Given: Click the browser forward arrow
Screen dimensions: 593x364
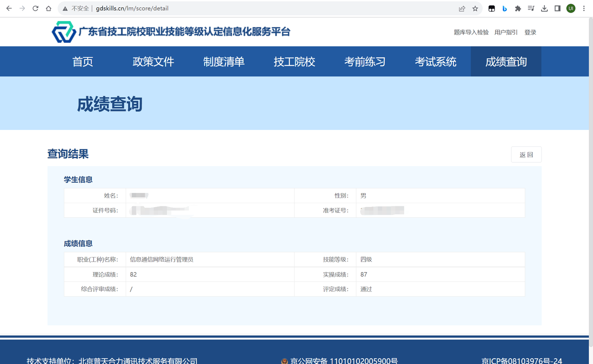Looking at the screenshot, I should (22, 8).
